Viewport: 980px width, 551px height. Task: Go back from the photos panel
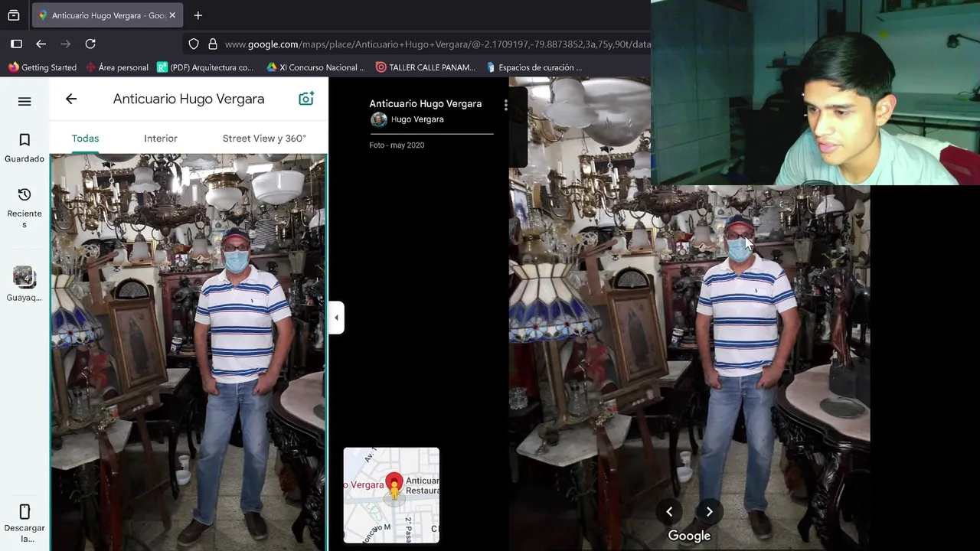click(x=71, y=99)
